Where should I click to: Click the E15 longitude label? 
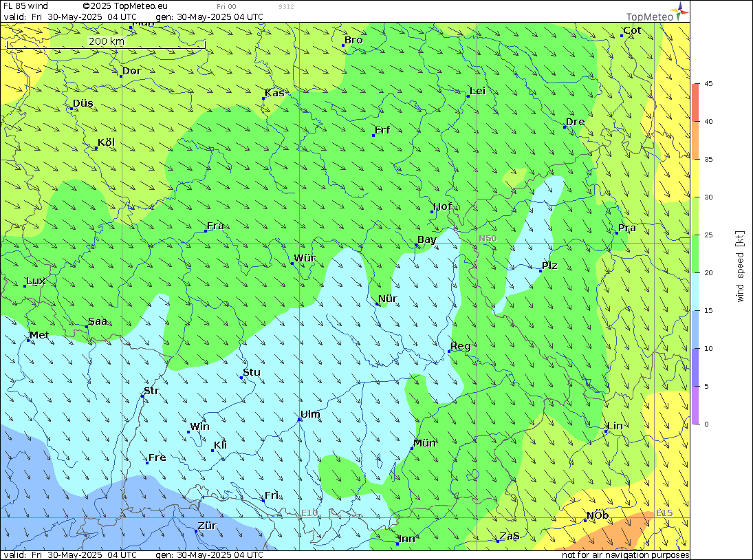pos(664,513)
